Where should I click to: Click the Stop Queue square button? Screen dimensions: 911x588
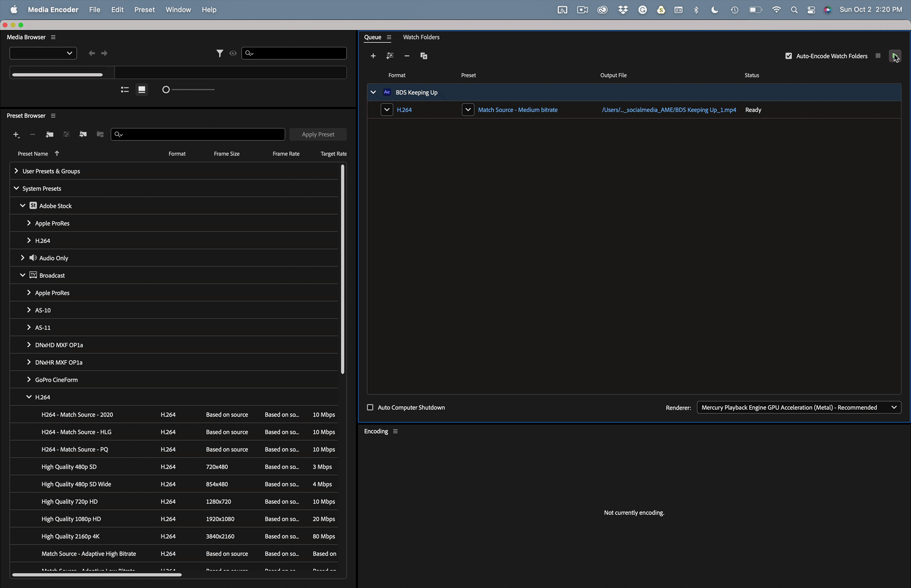tap(878, 56)
